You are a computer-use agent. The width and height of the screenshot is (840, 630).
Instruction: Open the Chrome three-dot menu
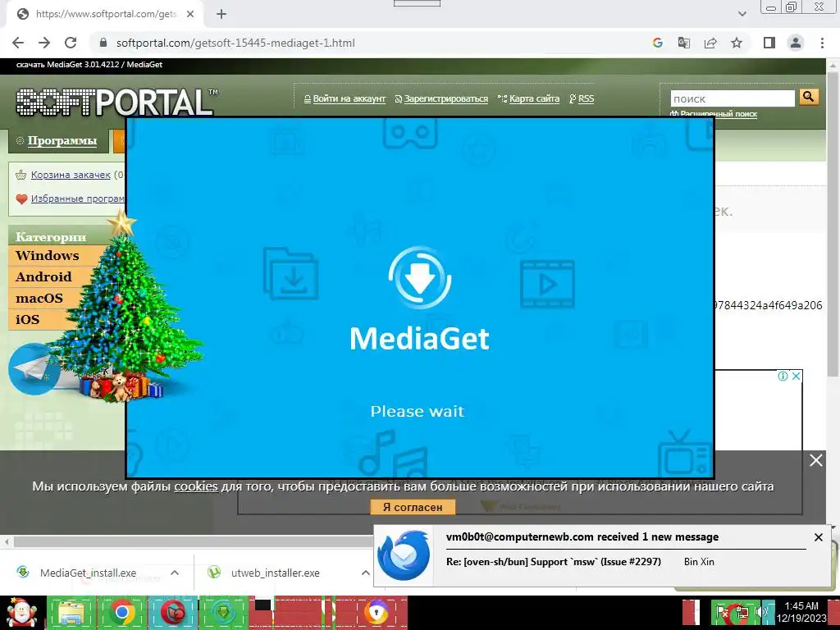(822, 43)
